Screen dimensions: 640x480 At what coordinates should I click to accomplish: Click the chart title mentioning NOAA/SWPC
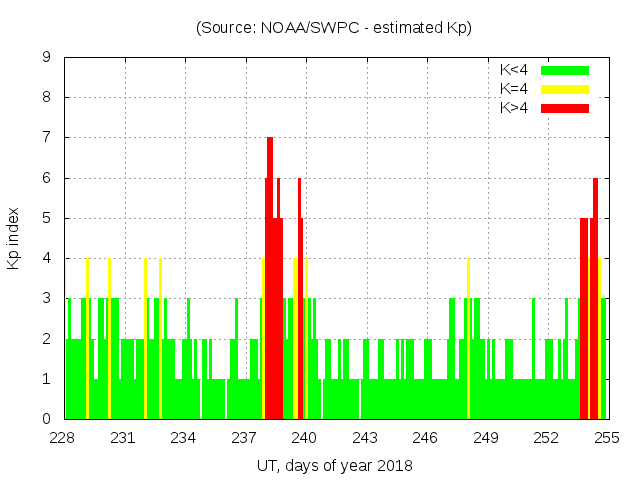click(x=333, y=28)
